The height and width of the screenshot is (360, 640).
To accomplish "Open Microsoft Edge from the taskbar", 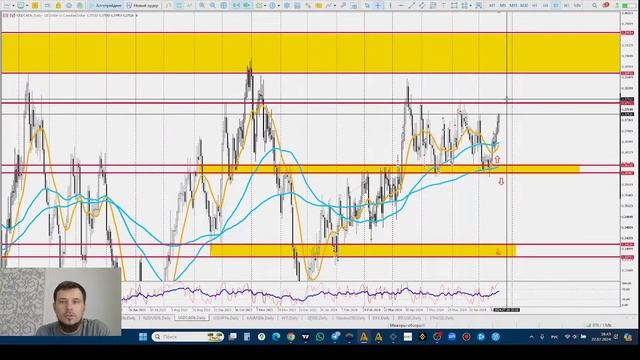I will point(276,337).
